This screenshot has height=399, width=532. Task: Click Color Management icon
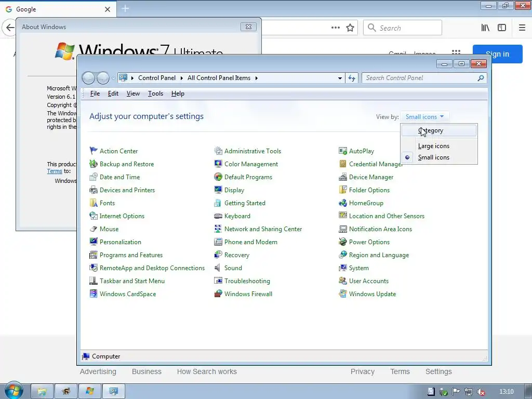[x=218, y=164]
